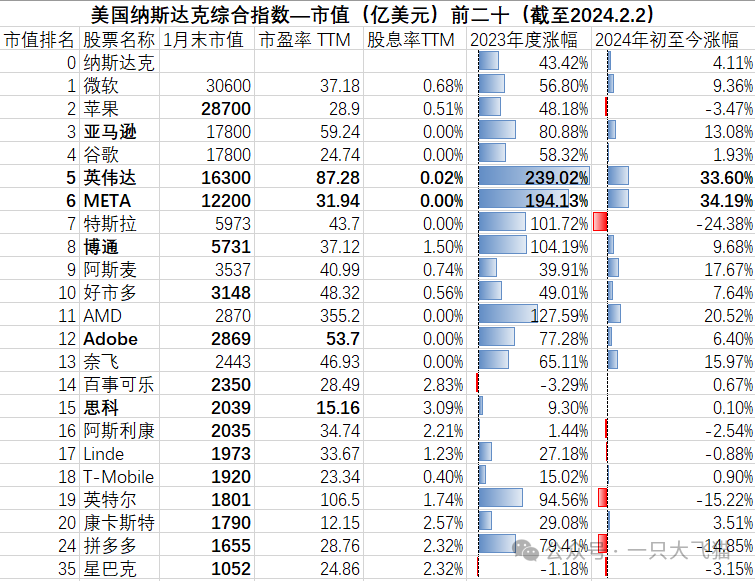
Task: Select the 奈飞 stock name cell
Action: [101, 362]
